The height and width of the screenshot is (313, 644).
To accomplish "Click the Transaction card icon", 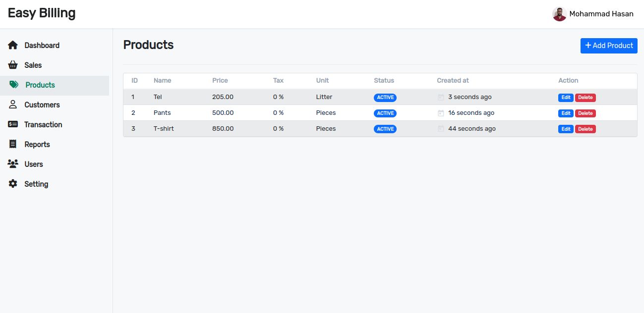I will click(13, 124).
